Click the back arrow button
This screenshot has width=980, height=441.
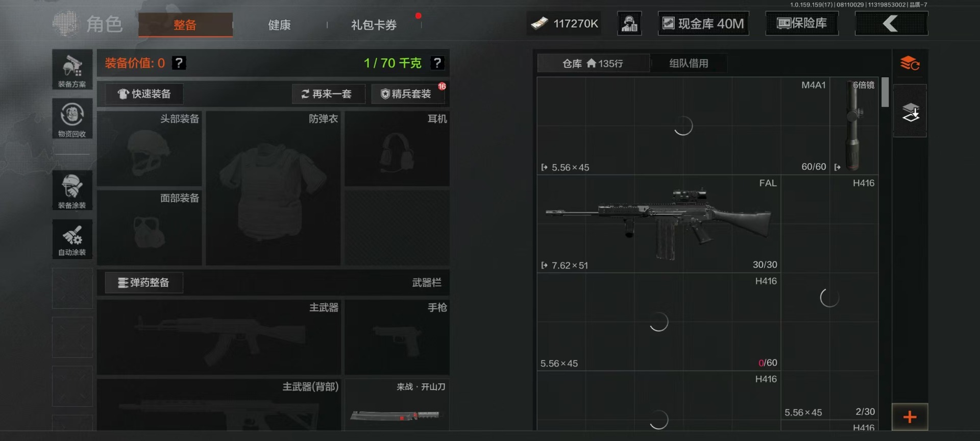(x=891, y=23)
